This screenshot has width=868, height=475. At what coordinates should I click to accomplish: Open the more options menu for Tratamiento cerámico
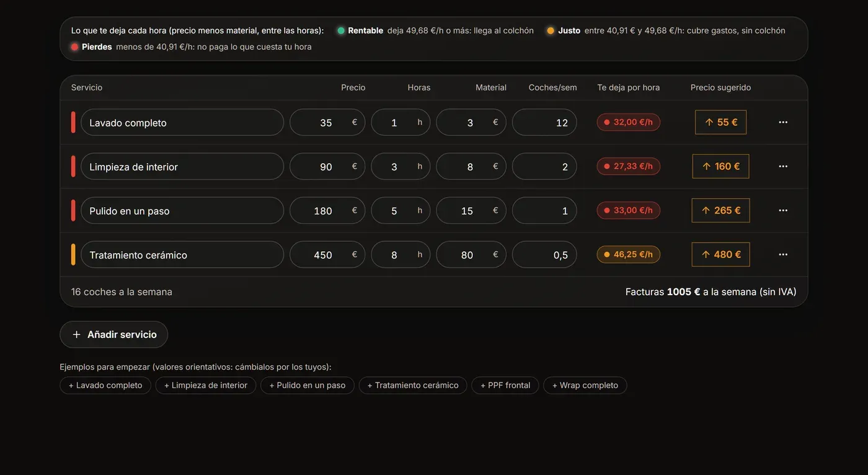[783, 254]
